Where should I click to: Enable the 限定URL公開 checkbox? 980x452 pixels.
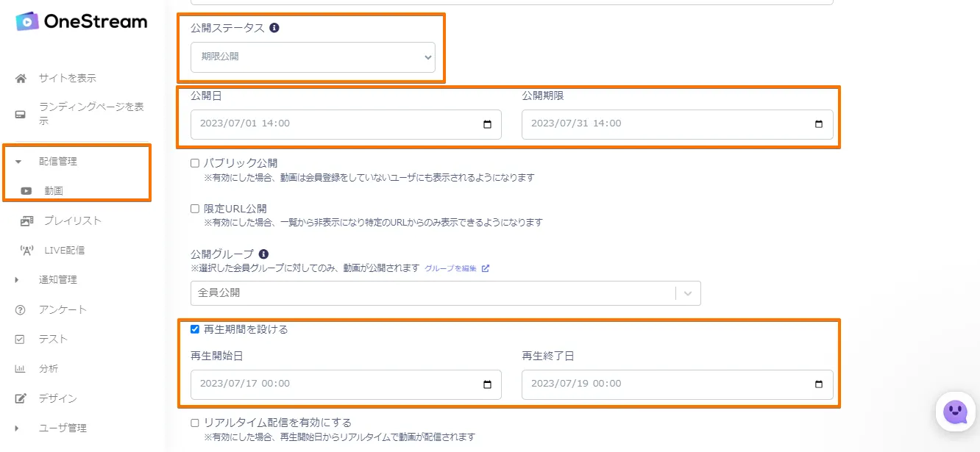pos(195,209)
